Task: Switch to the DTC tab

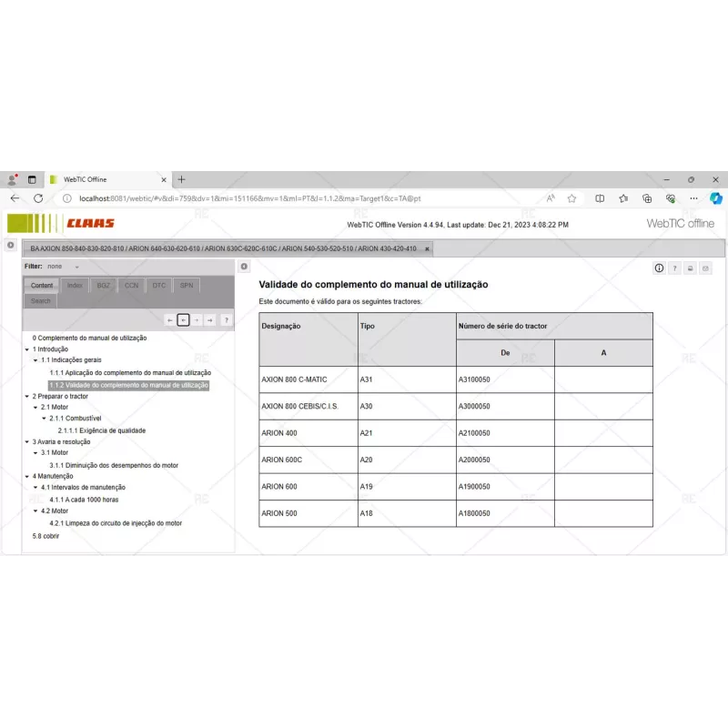Action: [157, 285]
